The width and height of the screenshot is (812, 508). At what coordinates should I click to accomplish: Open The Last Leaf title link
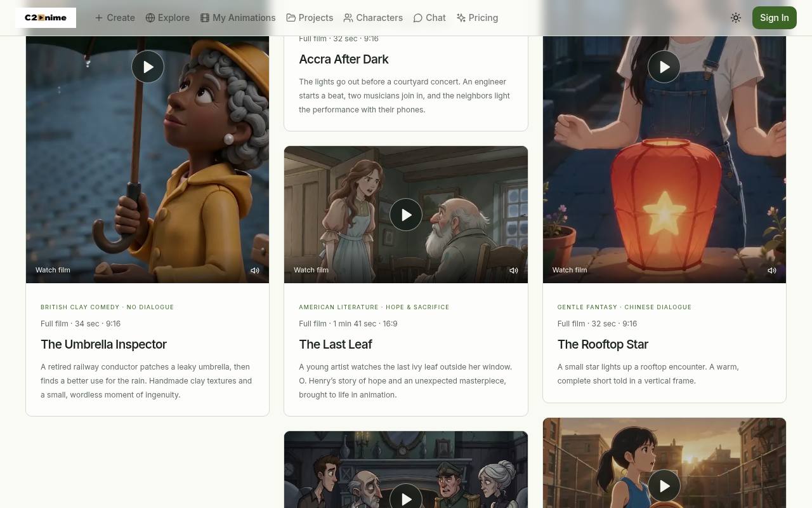[x=336, y=344]
